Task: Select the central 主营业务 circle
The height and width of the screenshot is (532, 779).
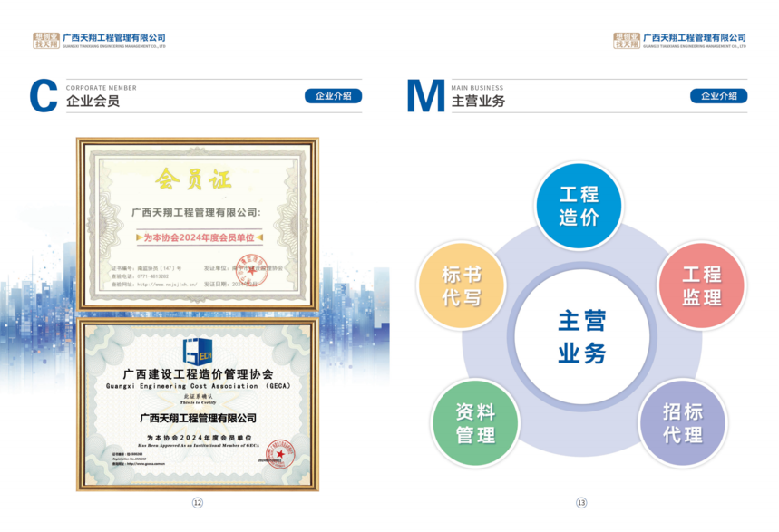Action: [x=581, y=336]
